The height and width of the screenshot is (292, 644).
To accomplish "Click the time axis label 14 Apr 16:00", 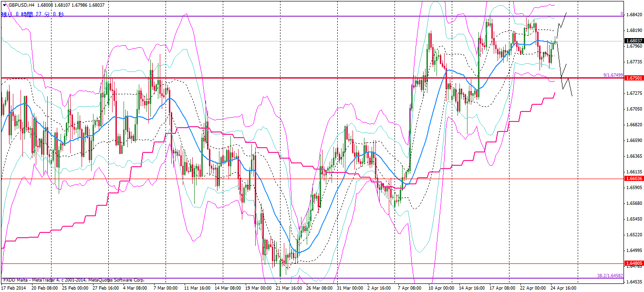I will click(472, 288).
